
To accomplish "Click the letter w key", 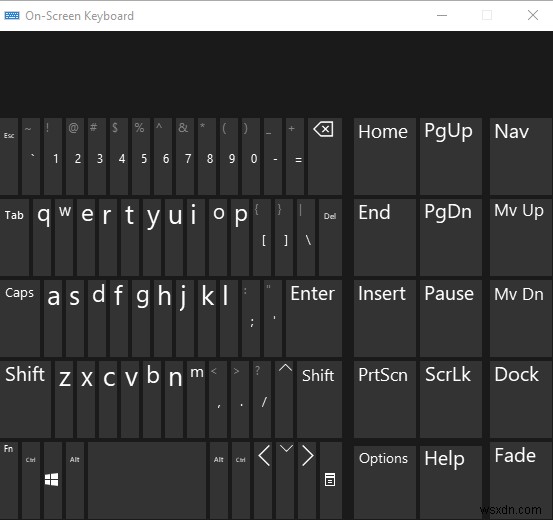I will [64, 237].
